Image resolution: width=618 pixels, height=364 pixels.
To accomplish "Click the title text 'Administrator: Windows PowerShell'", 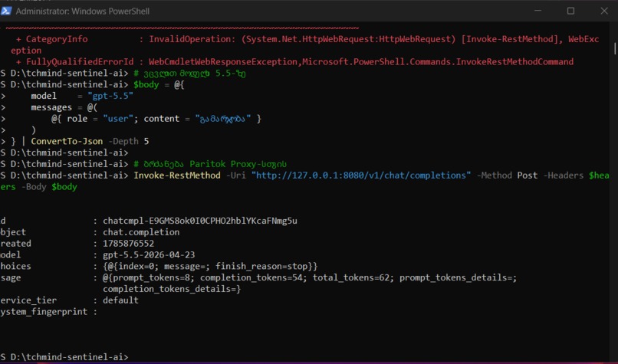I will pos(82,11).
